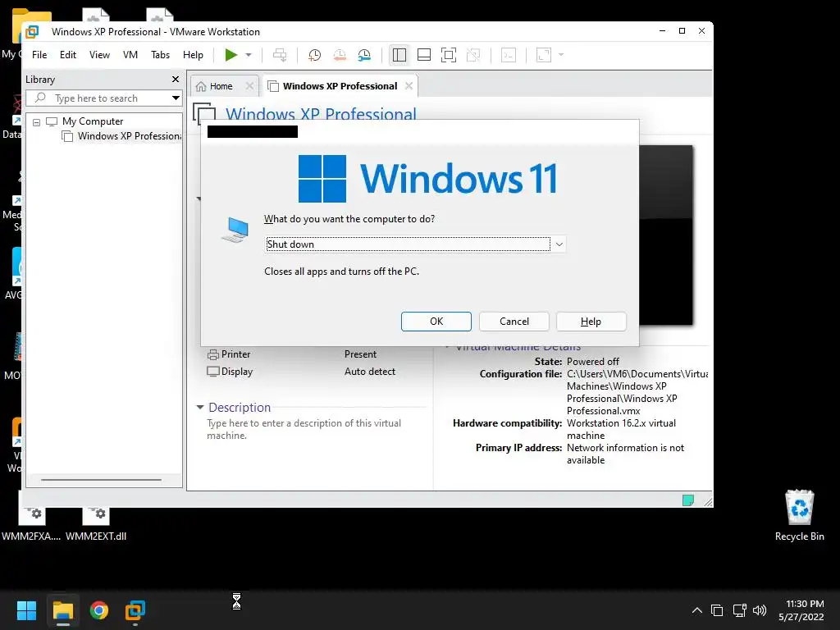Viewport: 840px width, 630px height.
Task: Click the stretch guest display icon
Action: pyautogui.click(x=544, y=55)
